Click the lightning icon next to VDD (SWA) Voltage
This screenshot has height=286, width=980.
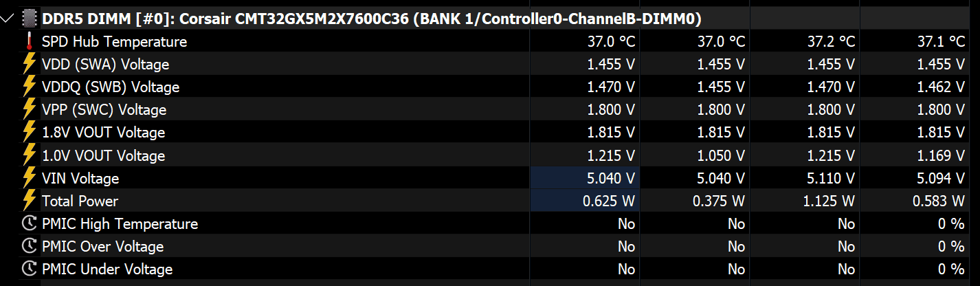pyautogui.click(x=30, y=64)
